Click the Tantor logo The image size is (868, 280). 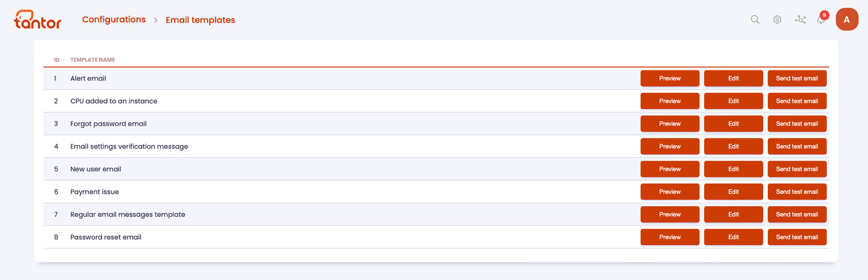[37, 20]
